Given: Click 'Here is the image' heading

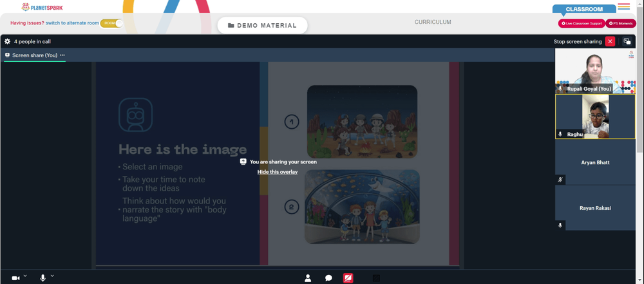Looking at the screenshot, I should click(183, 149).
